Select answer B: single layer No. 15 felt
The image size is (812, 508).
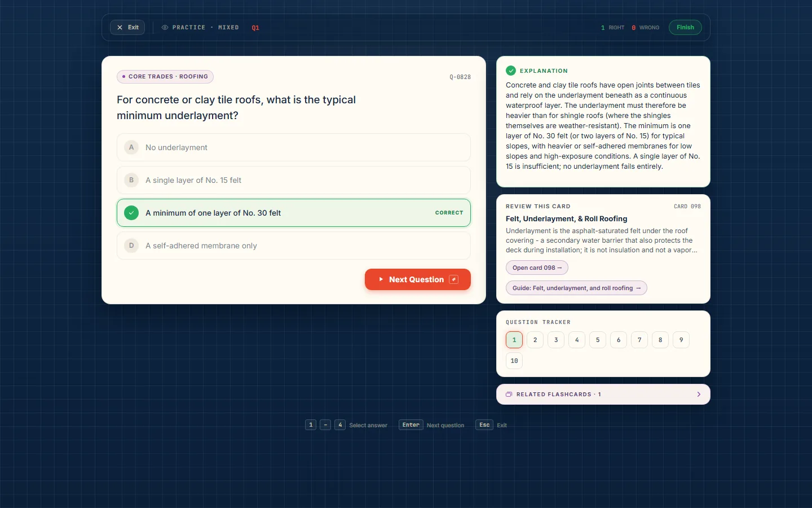[294, 180]
